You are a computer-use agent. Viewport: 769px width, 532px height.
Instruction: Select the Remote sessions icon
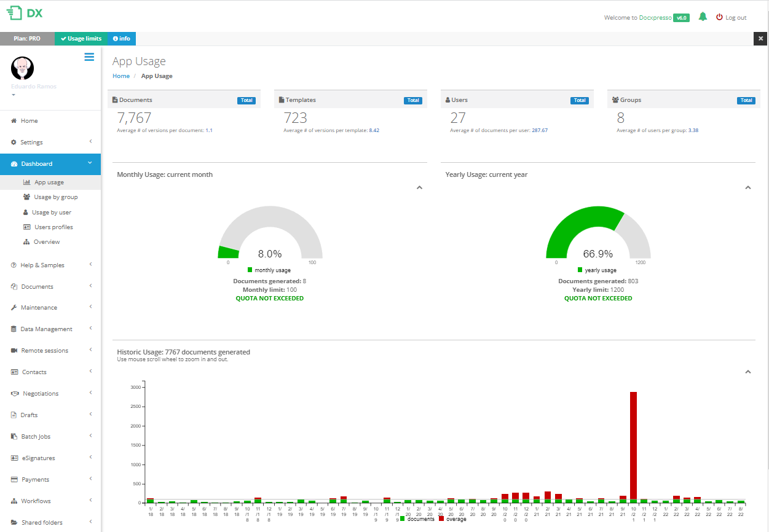pos(14,350)
